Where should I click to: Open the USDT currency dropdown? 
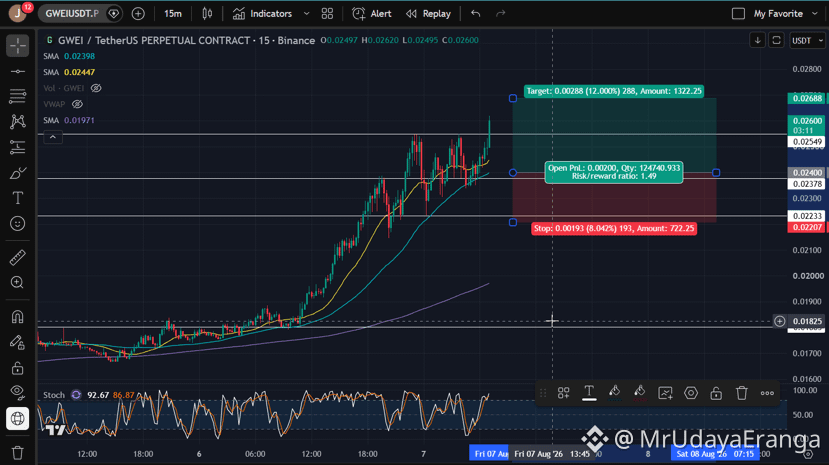[807, 40]
